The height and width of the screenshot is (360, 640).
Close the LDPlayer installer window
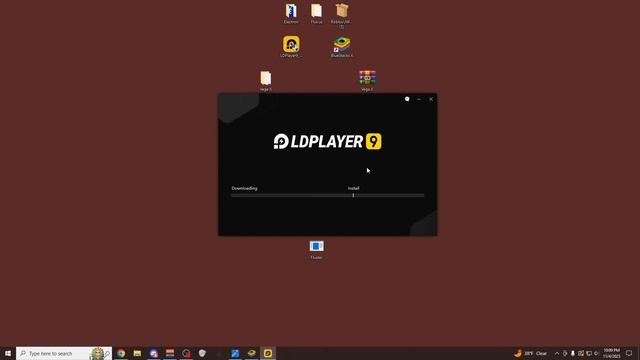click(431, 99)
